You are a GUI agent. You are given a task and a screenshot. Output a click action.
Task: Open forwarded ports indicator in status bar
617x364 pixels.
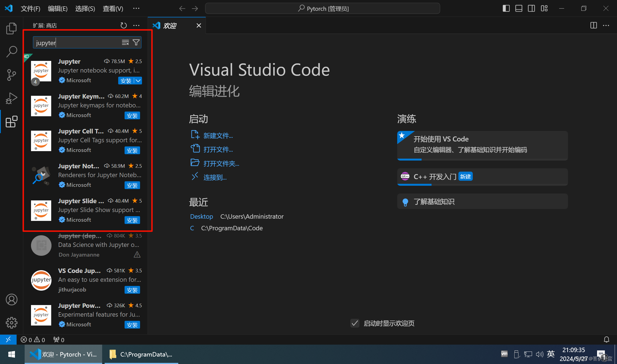59,340
